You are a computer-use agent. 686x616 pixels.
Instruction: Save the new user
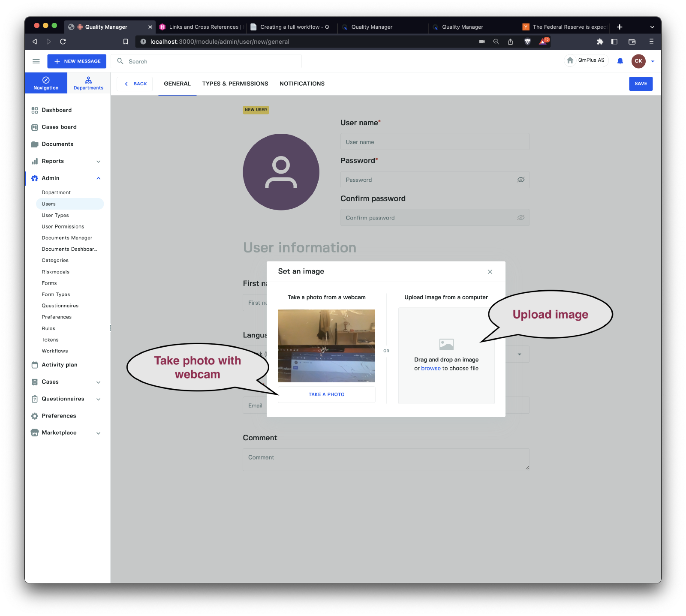[641, 84]
